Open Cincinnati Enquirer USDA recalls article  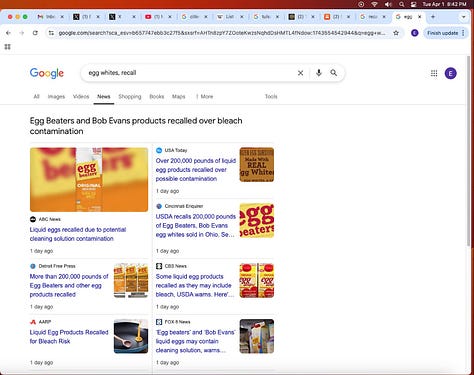196,225
